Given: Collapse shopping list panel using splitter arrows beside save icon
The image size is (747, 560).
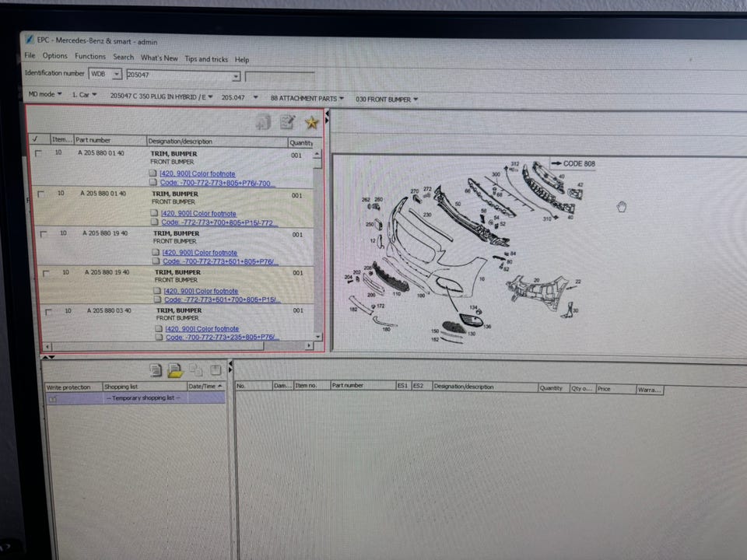Looking at the screenshot, I should (x=230, y=366).
